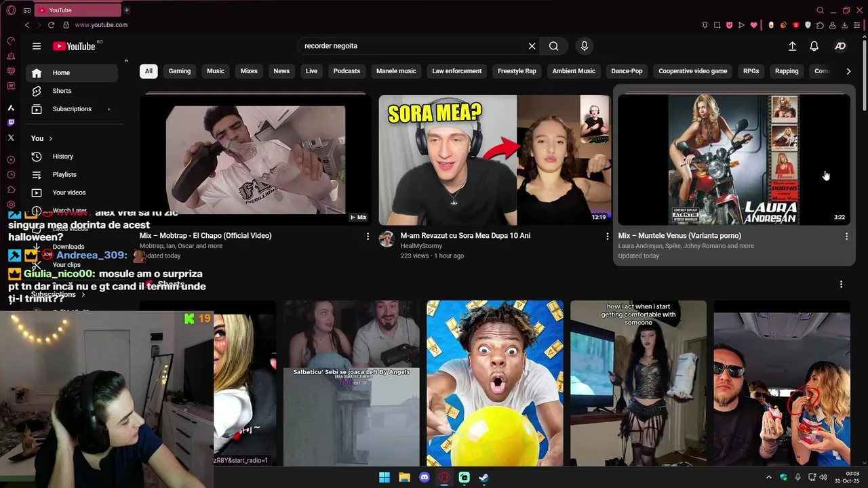Open Twitch from the Opera sidebar
This screenshot has height=488, width=868.
[11, 123]
